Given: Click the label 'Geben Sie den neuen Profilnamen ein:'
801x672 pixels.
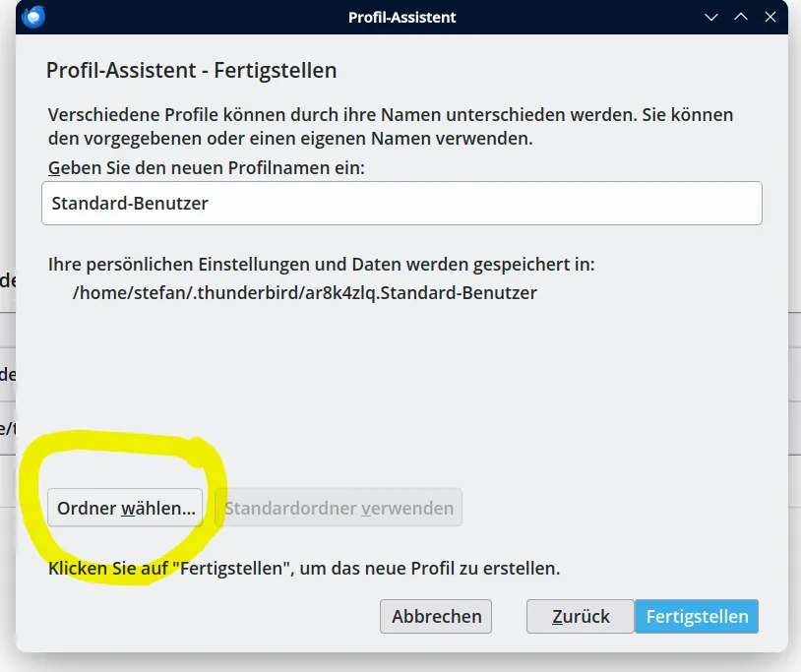Looking at the screenshot, I should coord(207,167).
